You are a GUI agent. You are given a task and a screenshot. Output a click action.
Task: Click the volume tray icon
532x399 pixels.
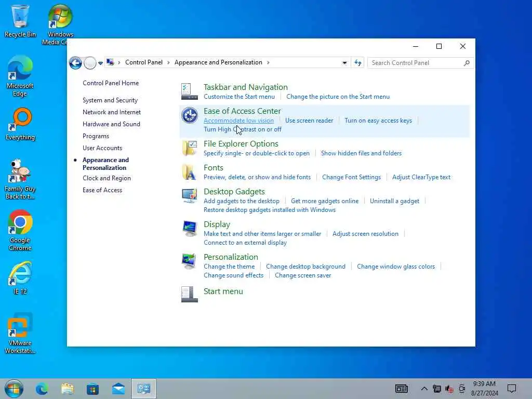coord(449,389)
